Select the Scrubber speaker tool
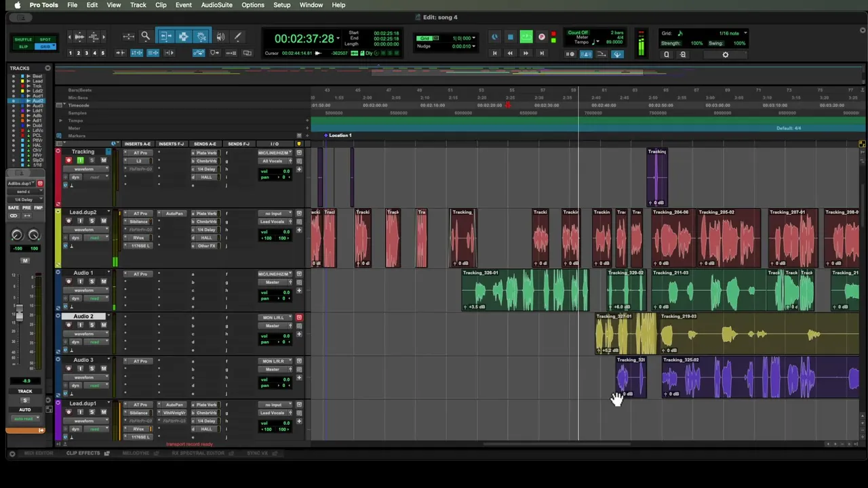Image resolution: width=868 pixels, height=488 pixels. (x=220, y=37)
